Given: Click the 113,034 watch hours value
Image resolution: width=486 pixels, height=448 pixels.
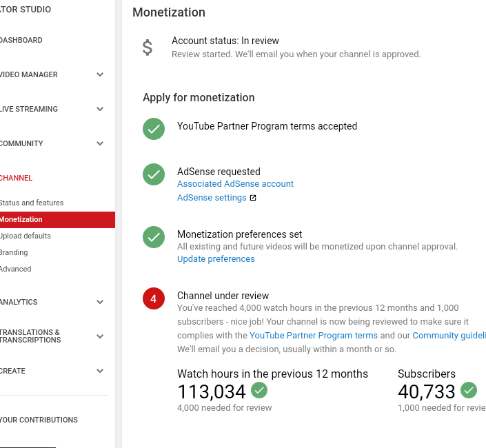Looking at the screenshot, I should click(212, 391).
